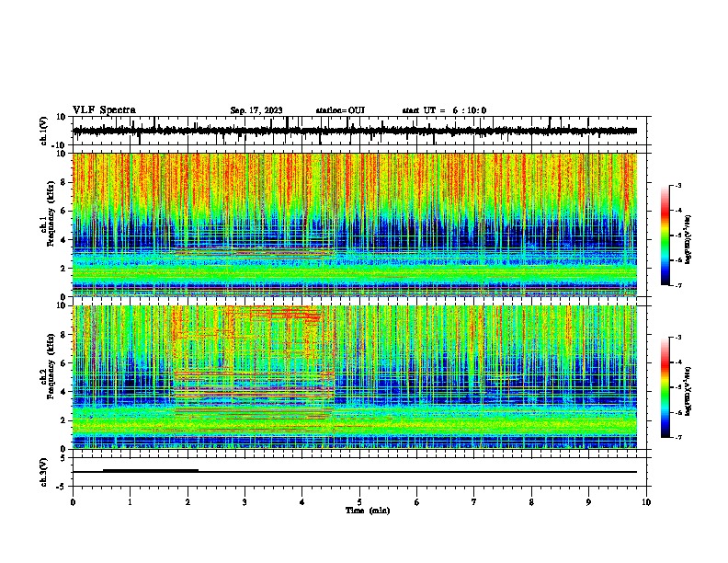Click the ch.2 spectrogram panel
The width and height of the screenshot is (728, 563).
tap(355, 377)
